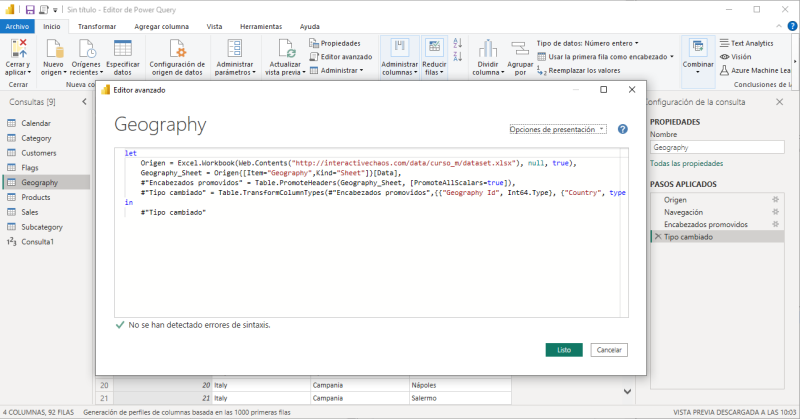Open settings gear for Origen step

tap(776, 200)
